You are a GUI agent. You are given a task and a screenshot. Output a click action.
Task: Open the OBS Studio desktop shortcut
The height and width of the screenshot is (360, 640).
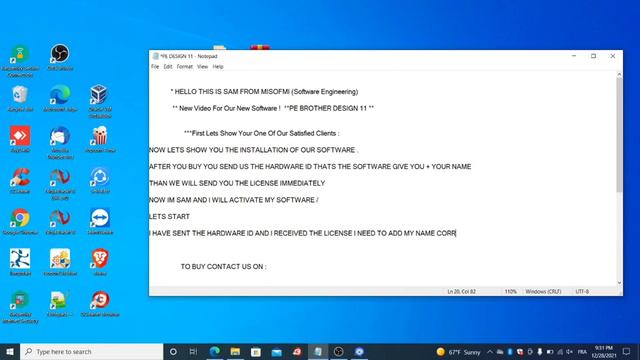click(x=60, y=57)
